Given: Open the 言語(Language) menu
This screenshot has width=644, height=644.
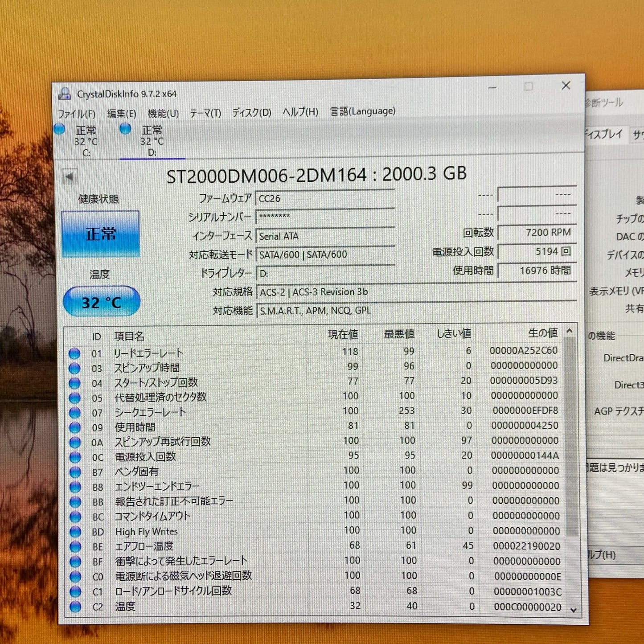Looking at the screenshot, I should (x=363, y=111).
